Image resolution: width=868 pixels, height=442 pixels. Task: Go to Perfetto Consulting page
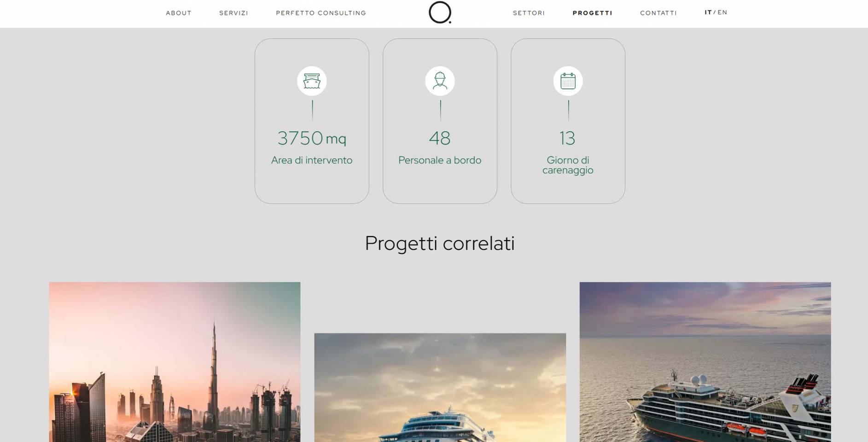321,13
